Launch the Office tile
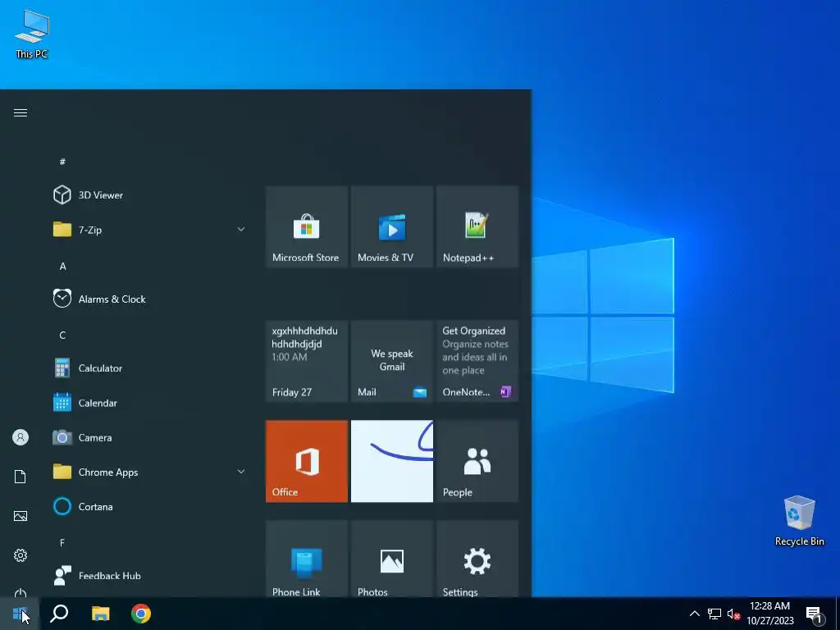840x630 pixels. click(x=307, y=461)
